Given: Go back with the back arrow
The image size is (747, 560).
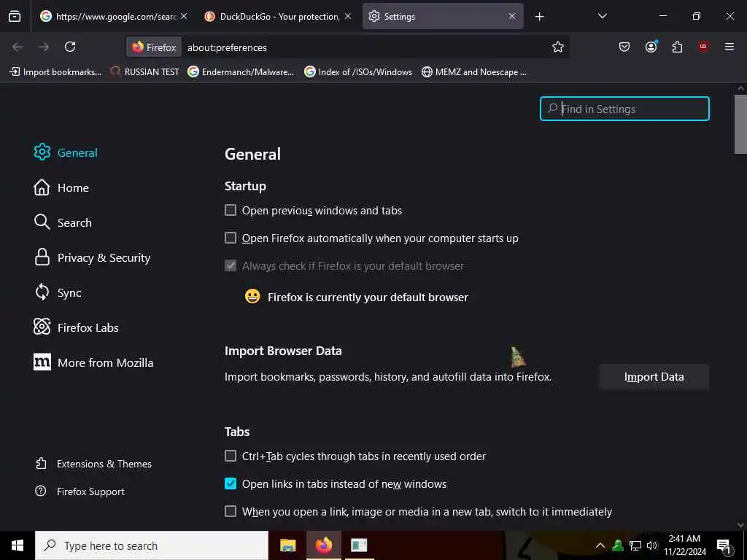Looking at the screenshot, I should (18, 47).
